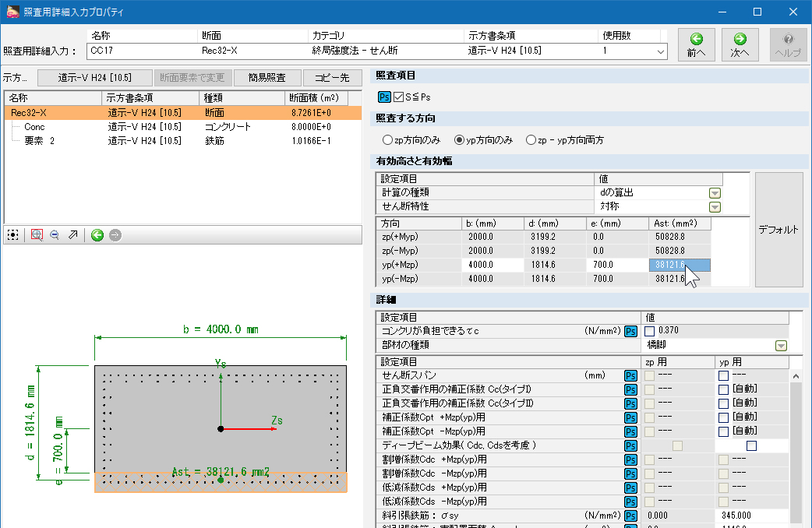Open help with ヘルプ button
The width and height of the screenshot is (812, 528).
[788, 45]
